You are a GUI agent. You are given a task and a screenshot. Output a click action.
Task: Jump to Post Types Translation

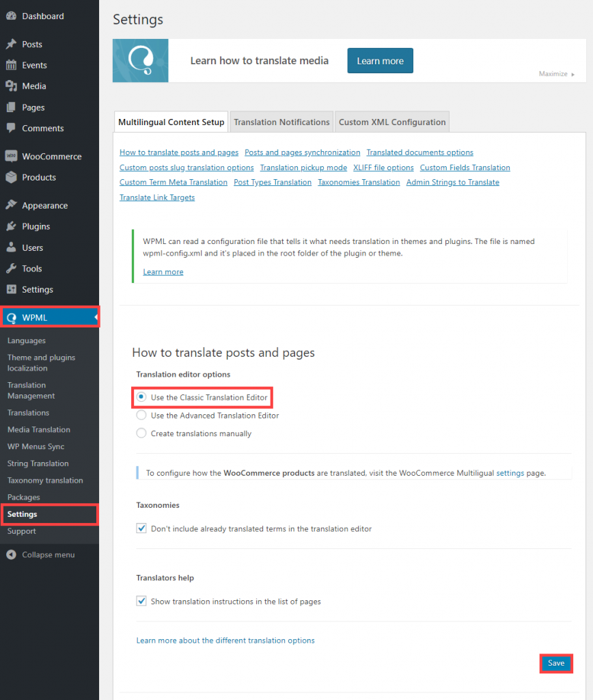(x=273, y=182)
